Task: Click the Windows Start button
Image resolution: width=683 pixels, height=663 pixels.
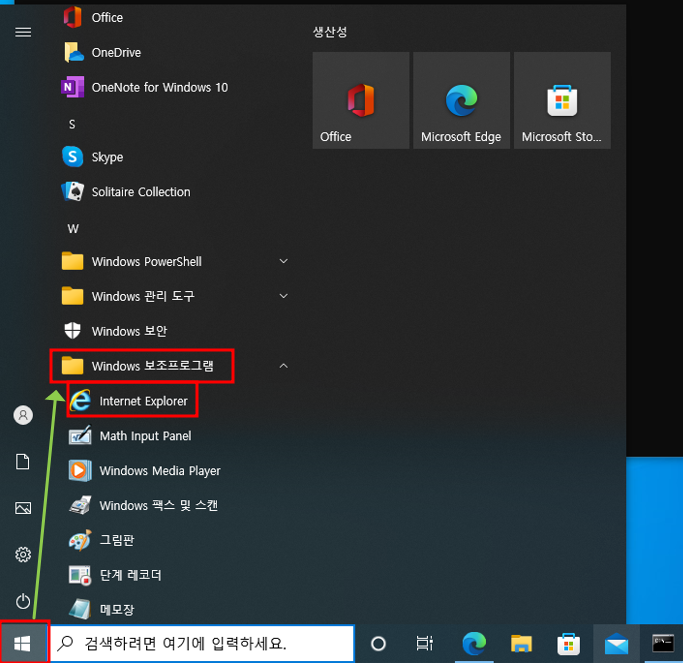Action: point(24,643)
